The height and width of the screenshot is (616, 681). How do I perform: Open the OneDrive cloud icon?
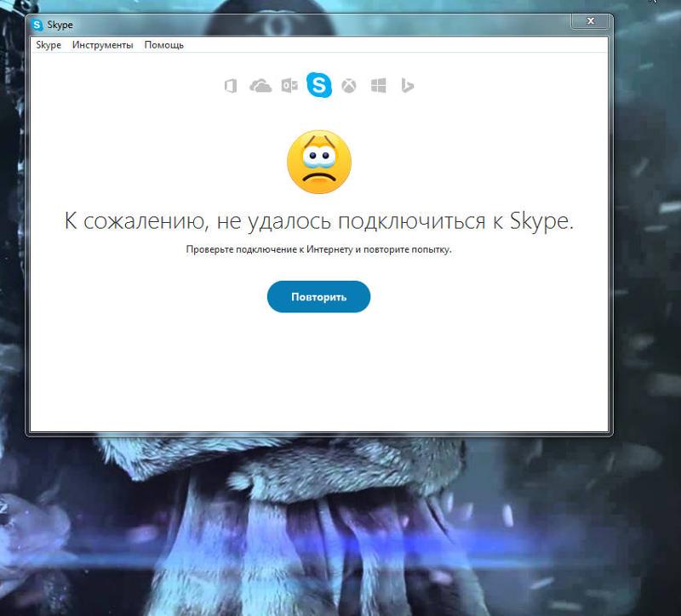[x=260, y=86]
